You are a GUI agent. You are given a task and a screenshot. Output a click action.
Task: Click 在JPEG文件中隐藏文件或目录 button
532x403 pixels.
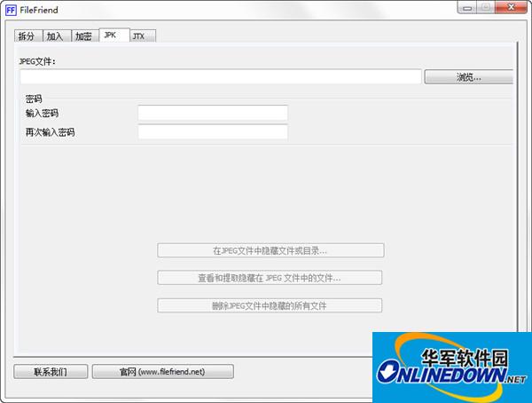[270, 250]
